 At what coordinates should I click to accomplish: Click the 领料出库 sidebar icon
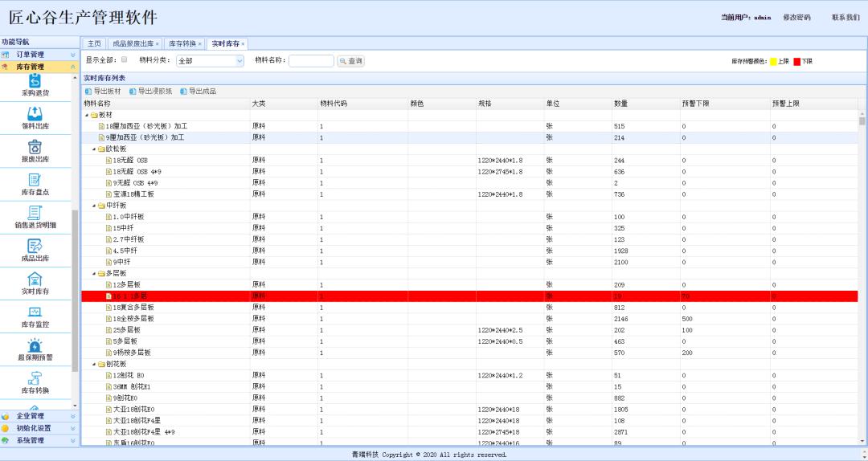point(35,114)
